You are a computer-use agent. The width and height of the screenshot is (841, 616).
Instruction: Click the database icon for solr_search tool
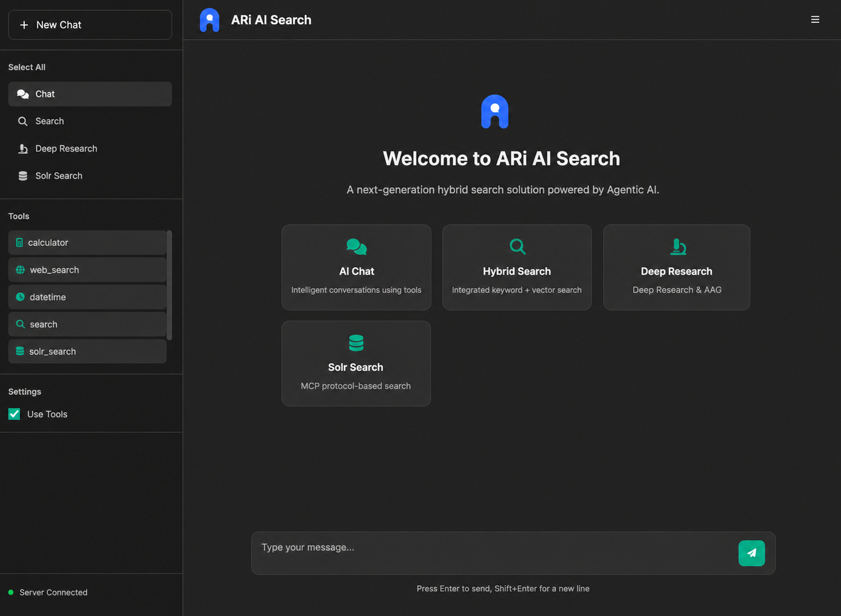coord(20,351)
